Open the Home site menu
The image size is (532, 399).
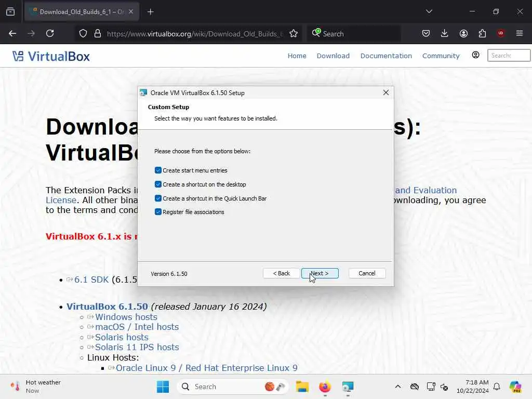point(297,56)
